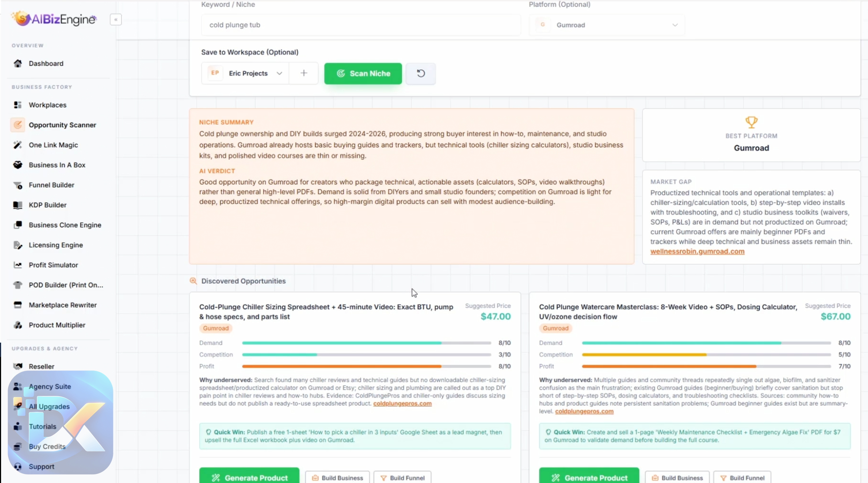Viewport: 868px width, 483px height.
Task: Select Buy Credits in sidebar
Action: (x=47, y=447)
